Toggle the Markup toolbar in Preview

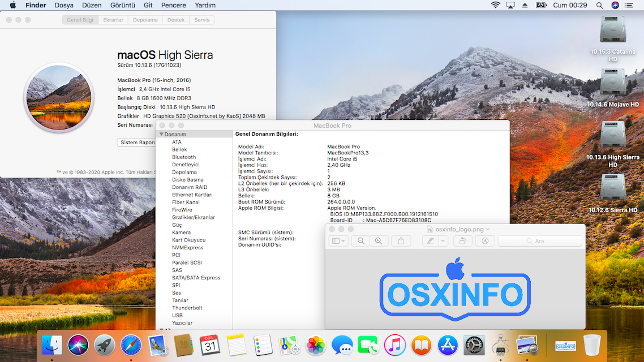(484, 240)
